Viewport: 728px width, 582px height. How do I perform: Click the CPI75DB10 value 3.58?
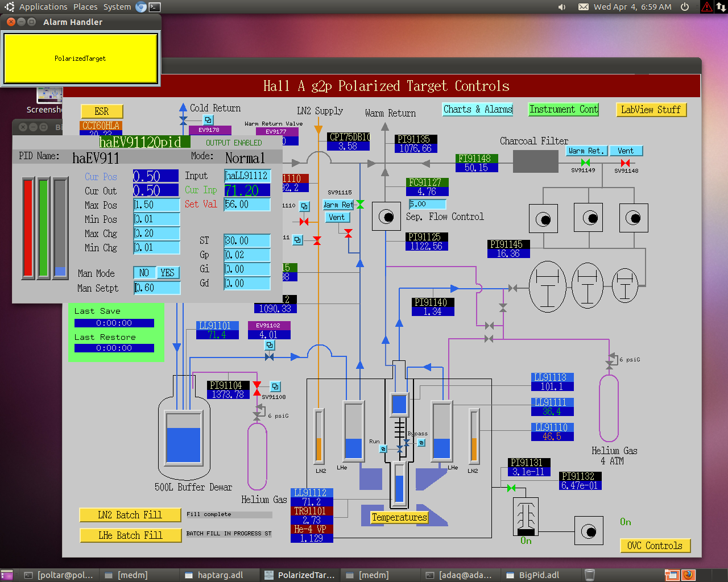click(348, 146)
